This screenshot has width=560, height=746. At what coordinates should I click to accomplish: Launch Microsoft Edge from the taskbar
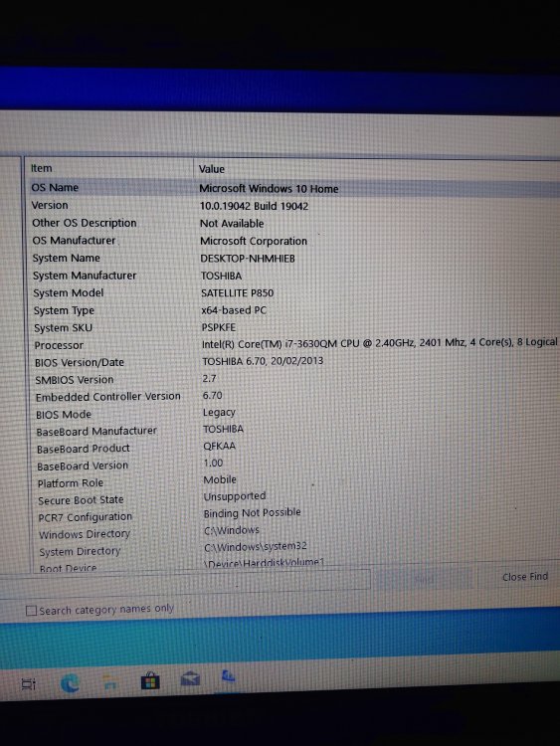point(71,684)
